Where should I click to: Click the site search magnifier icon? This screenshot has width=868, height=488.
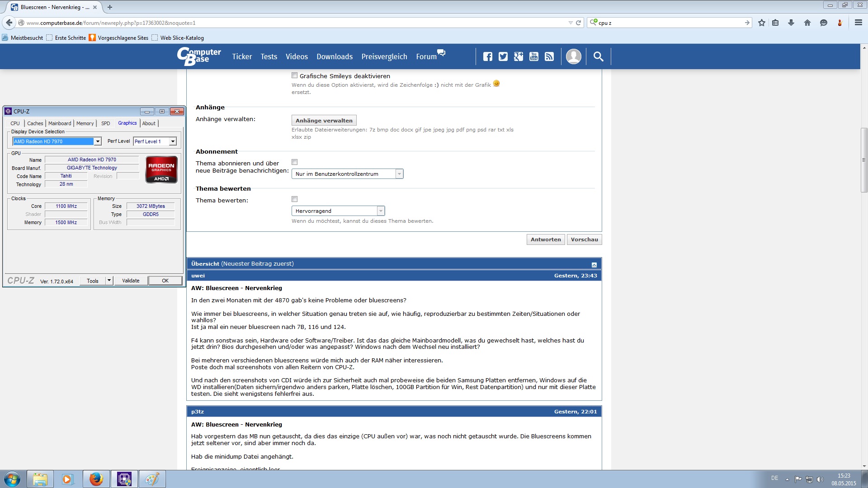pos(598,56)
